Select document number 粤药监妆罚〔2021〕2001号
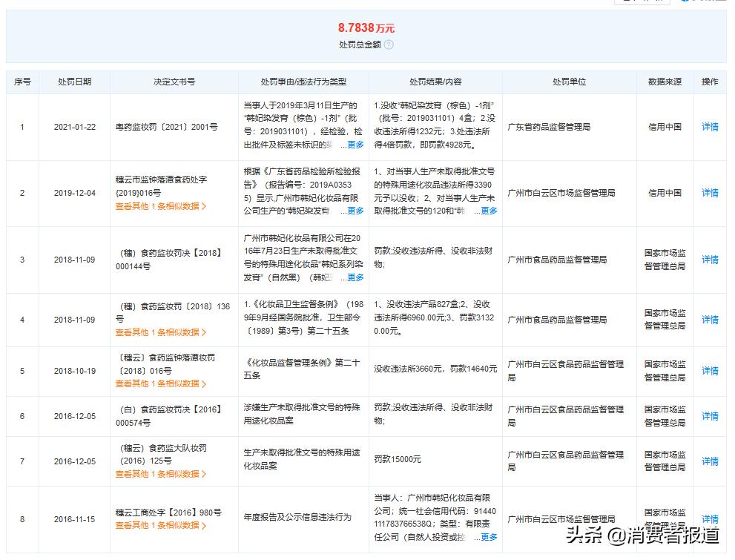Image resolution: width=735 pixels, height=560 pixels. pyautogui.click(x=166, y=127)
